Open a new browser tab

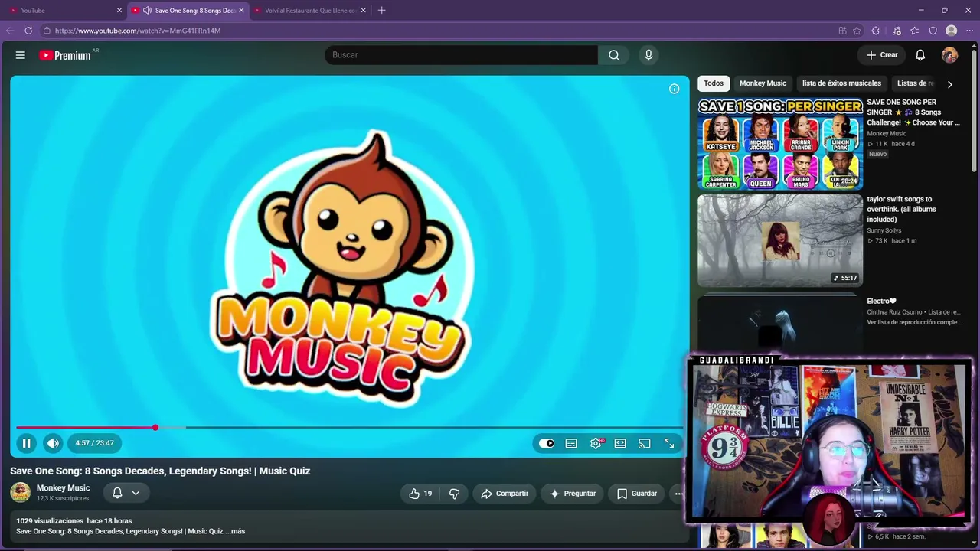click(382, 11)
